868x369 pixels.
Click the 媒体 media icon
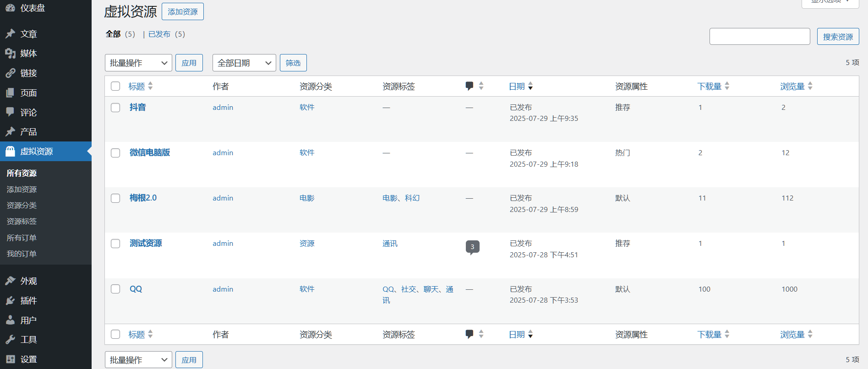[x=10, y=54]
